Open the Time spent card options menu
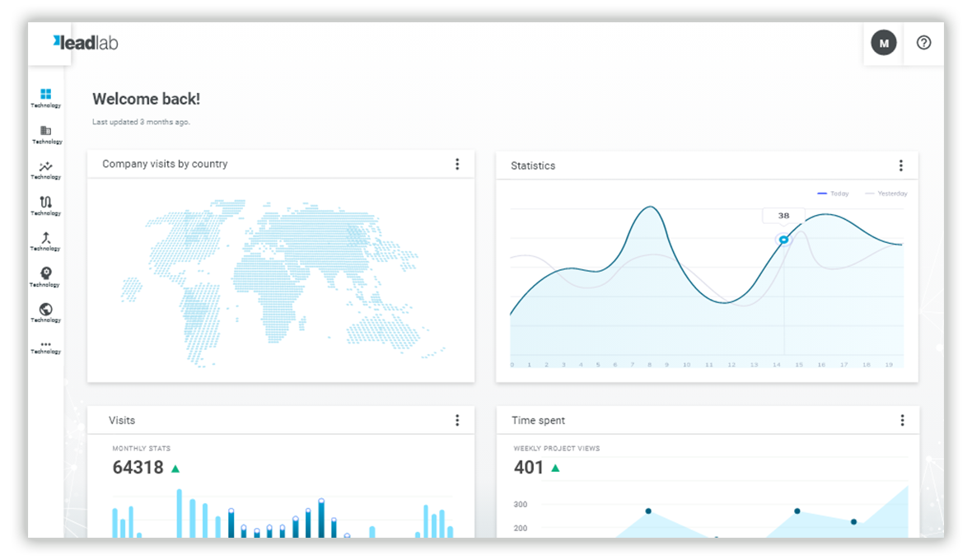The width and height of the screenshot is (972, 560). tap(901, 420)
